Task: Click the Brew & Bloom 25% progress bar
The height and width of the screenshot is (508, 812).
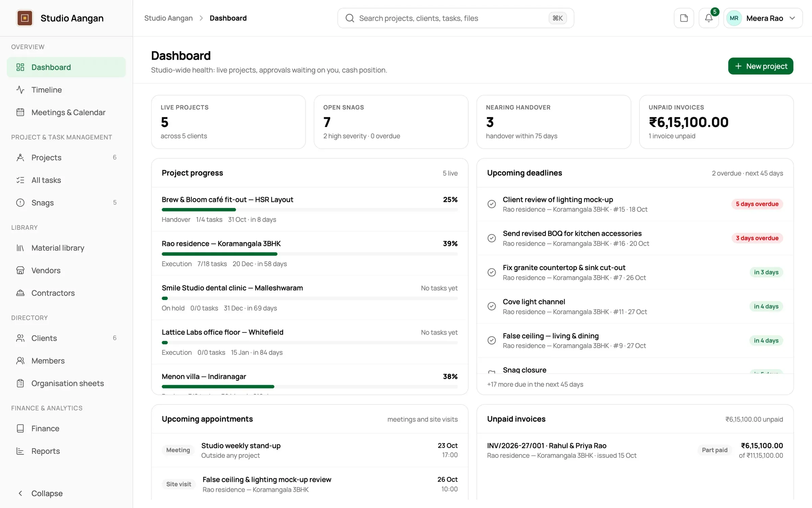Action: click(x=310, y=210)
